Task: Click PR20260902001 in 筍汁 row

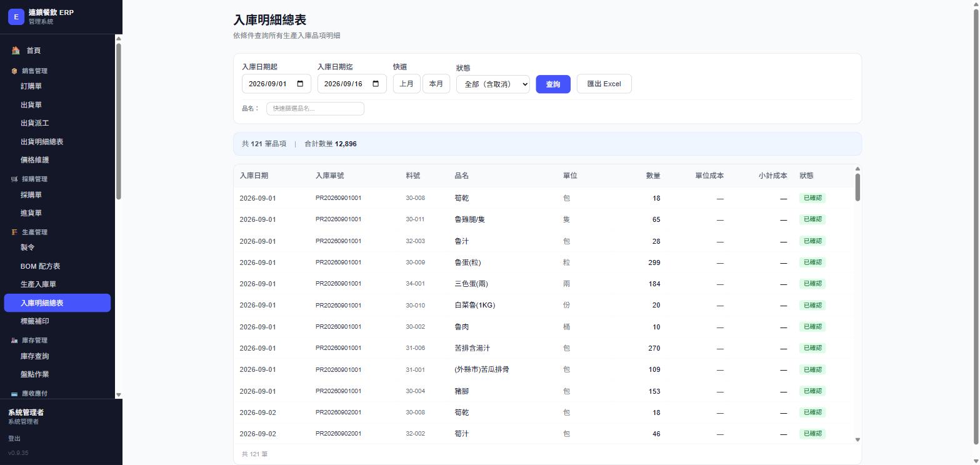Action: pos(338,434)
